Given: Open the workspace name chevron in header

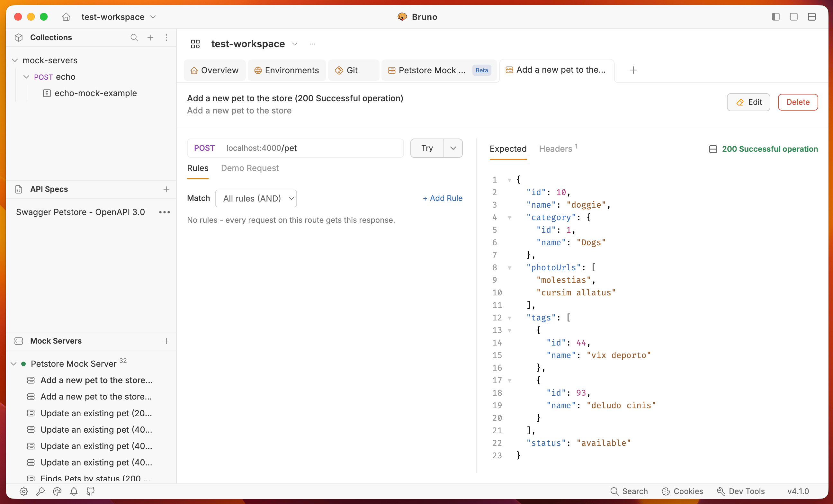Looking at the screenshot, I should (295, 44).
